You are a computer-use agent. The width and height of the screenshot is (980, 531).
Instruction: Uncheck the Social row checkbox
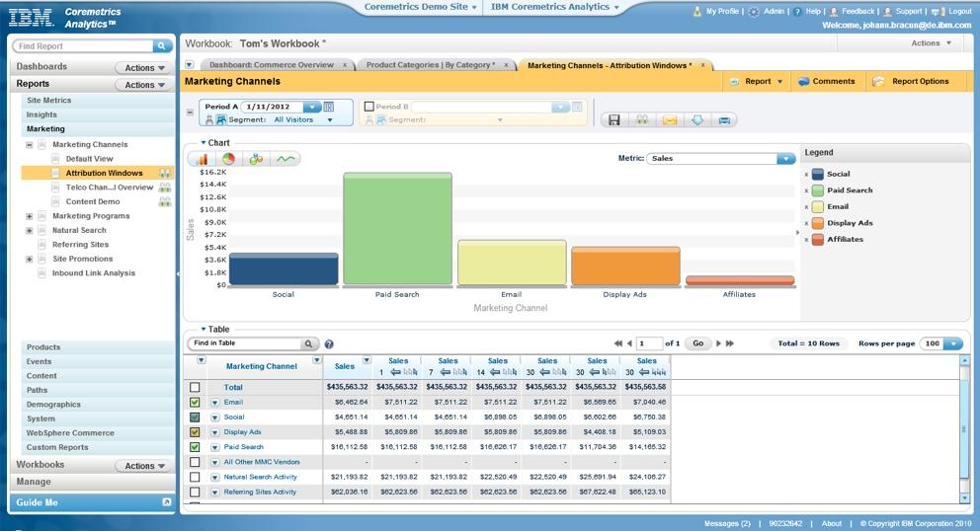tap(195, 417)
